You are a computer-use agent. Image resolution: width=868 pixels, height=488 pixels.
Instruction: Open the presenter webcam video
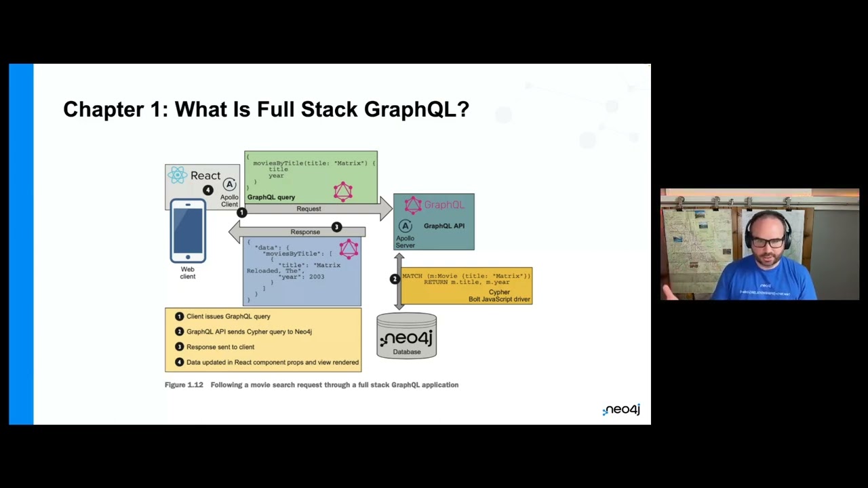(759, 244)
